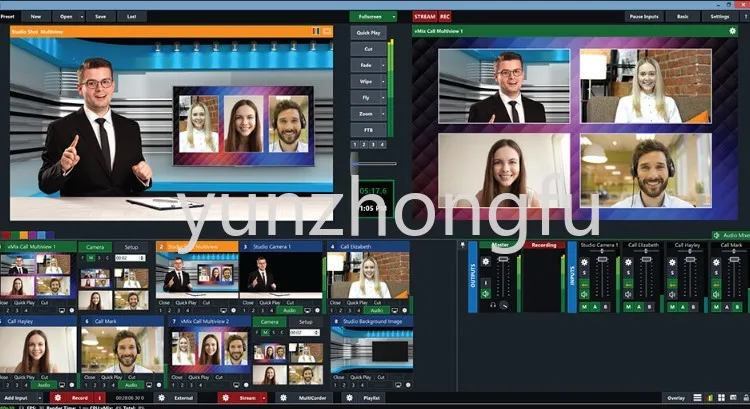Mute the Master output speaker
This screenshot has height=409, width=750.
[x=486, y=294]
